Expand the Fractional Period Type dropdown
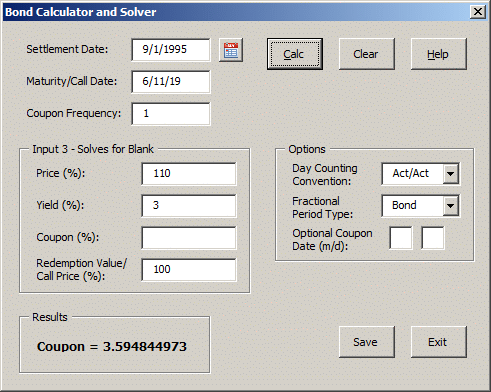Screen dimensions: 491x392 coord(451,206)
